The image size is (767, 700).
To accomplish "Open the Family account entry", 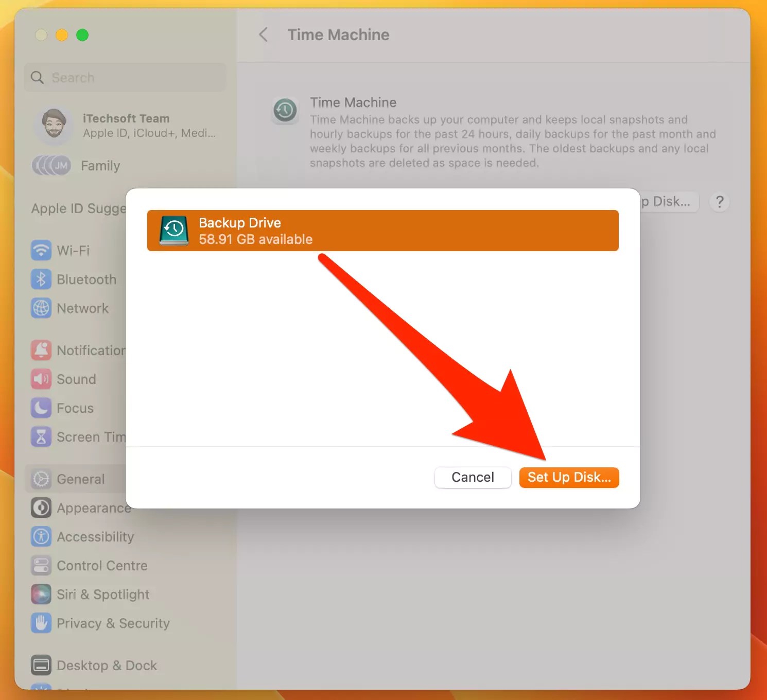I will coord(100,166).
